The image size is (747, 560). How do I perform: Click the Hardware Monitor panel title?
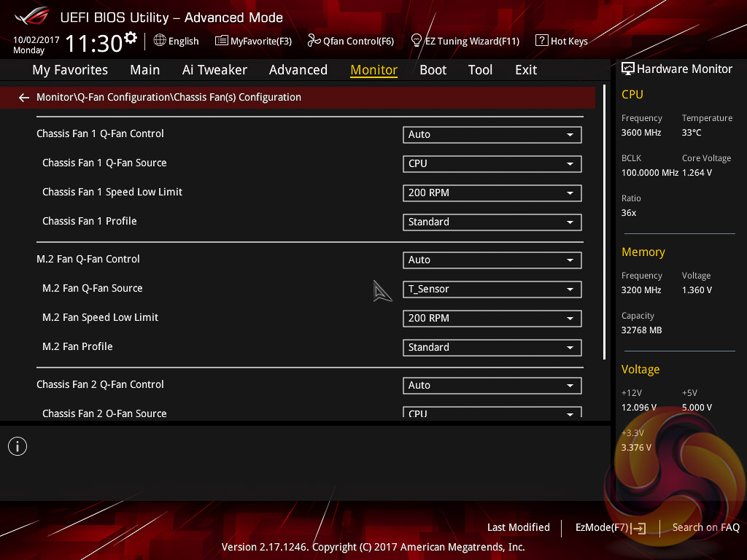click(684, 69)
